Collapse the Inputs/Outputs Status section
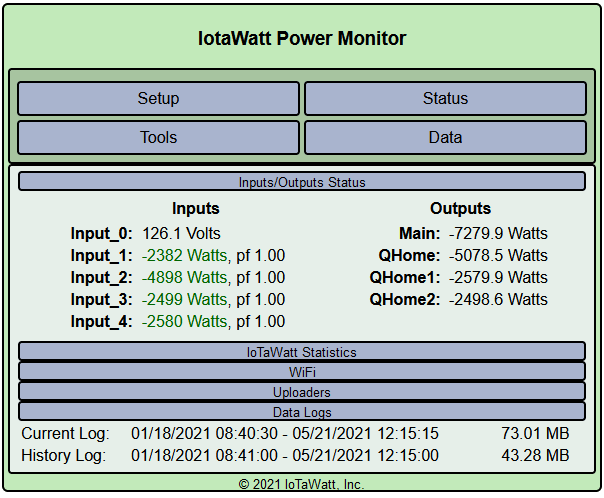604x498 pixels. pos(302,182)
